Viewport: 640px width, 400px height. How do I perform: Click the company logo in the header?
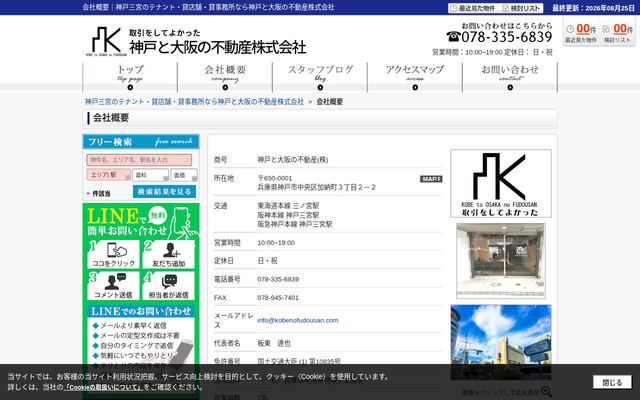pyautogui.click(x=196, y=41)
